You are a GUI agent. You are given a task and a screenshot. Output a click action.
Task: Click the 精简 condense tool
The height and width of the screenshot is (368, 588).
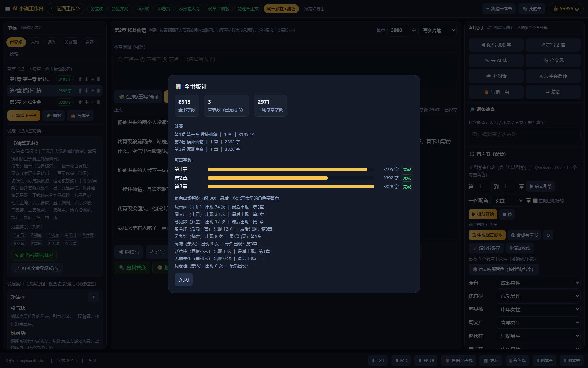click(x=553, y=92)
